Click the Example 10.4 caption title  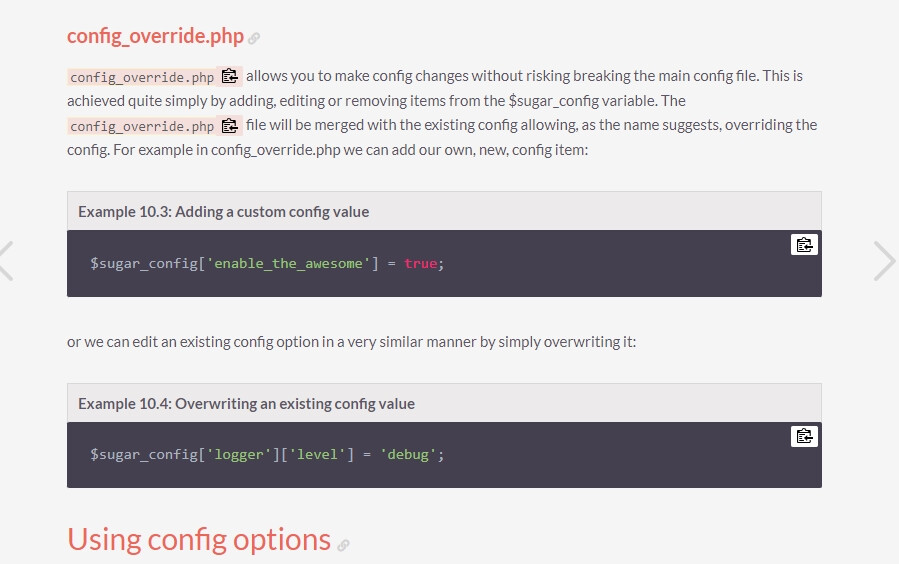tap(247, 404)
